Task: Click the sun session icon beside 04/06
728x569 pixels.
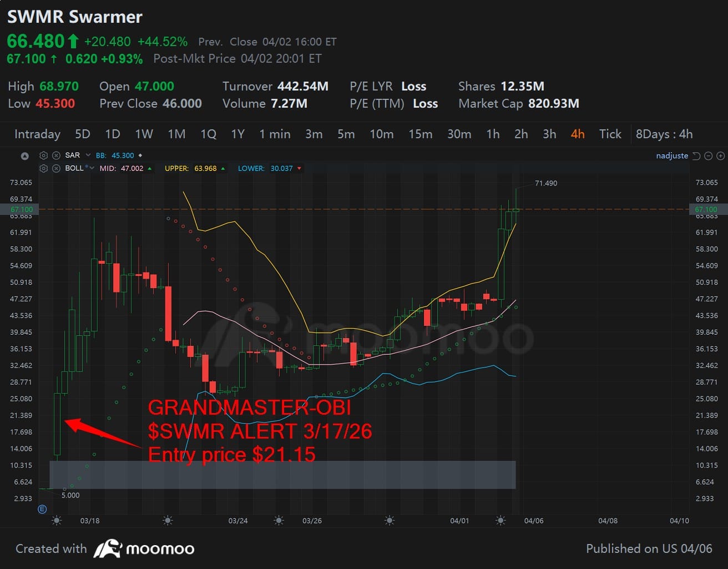Action: point(501,521)
